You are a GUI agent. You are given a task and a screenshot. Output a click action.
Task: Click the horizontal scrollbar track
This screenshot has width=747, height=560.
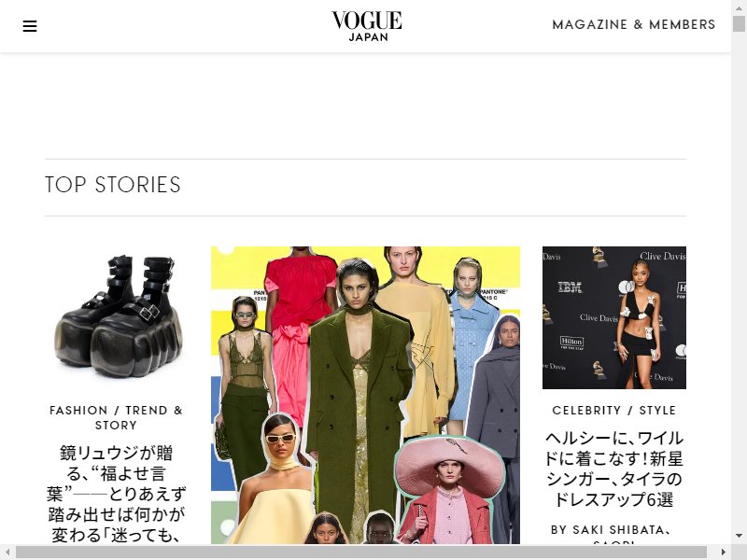pos(365,553)
